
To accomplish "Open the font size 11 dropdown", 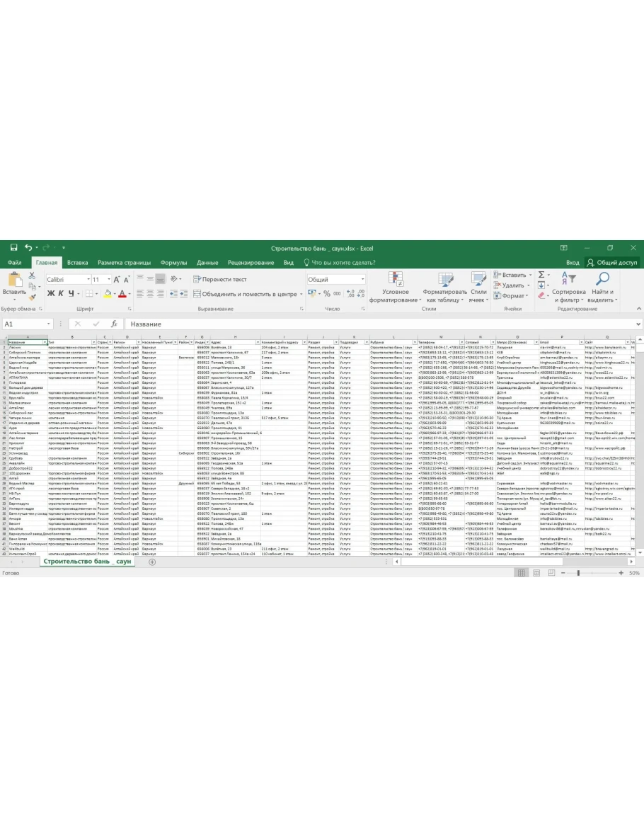I will click(108, 280).
